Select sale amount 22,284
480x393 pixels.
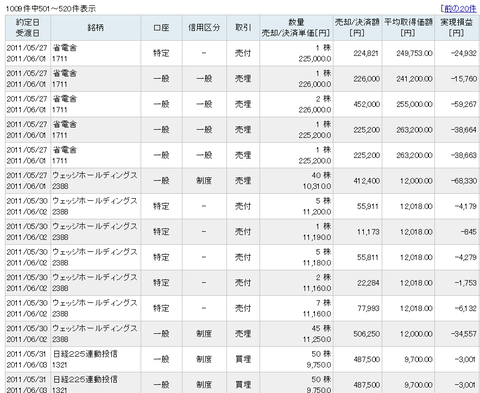[x=368, y=283]
